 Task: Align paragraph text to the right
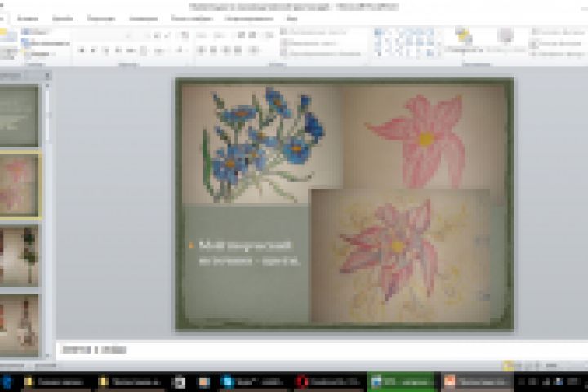coord(226,50)
